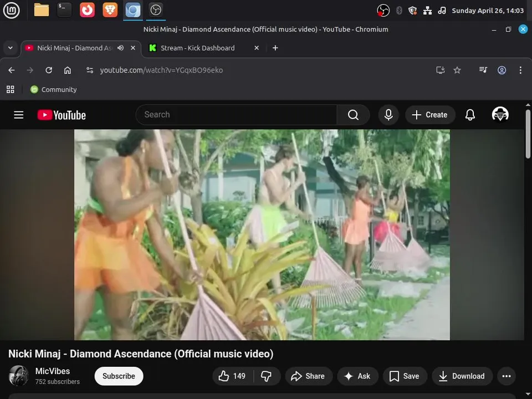The height and width of the screenshot is (399, 532).
Task: Go forward in browser history
Action: [x=30, y=70]
